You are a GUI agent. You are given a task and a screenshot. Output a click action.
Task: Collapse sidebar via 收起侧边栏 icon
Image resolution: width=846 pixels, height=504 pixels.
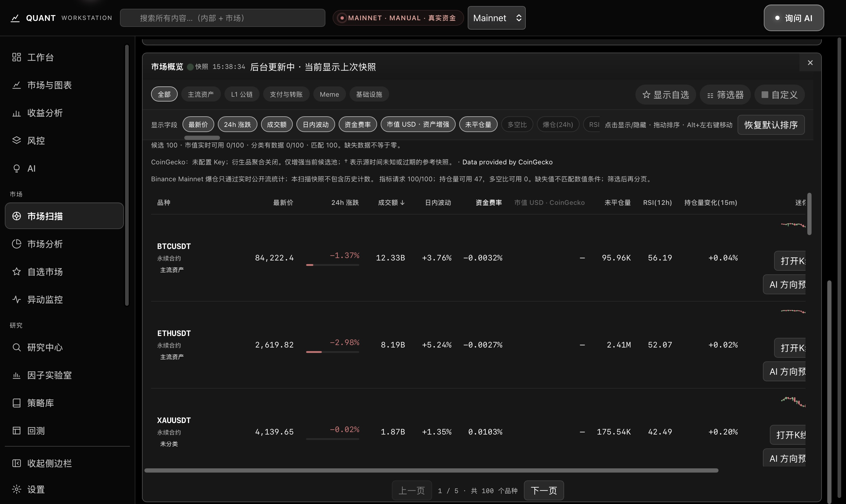(x=16, y=463)
